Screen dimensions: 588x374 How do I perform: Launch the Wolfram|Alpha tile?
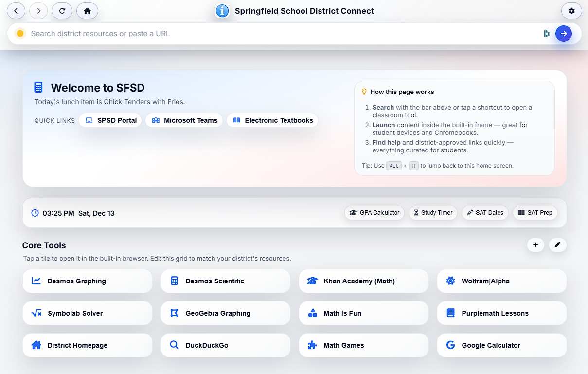coord(501,281)
